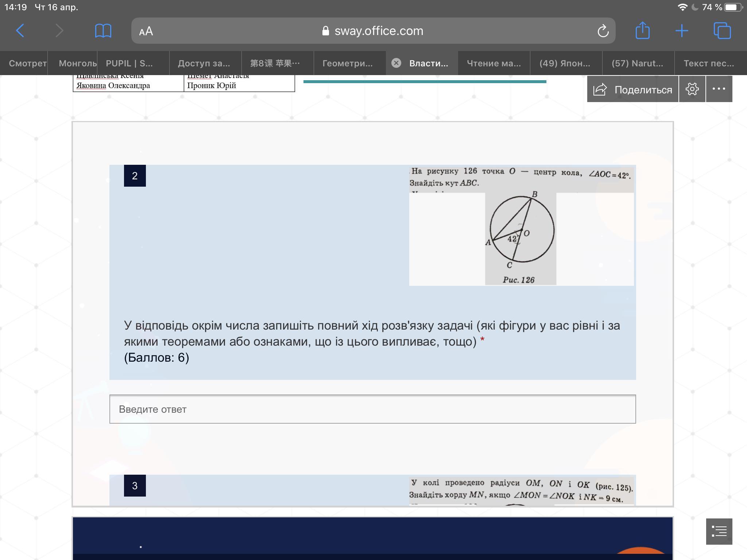Switch to the Геометри... tab
747x560 pixels.
pos(347,63)
